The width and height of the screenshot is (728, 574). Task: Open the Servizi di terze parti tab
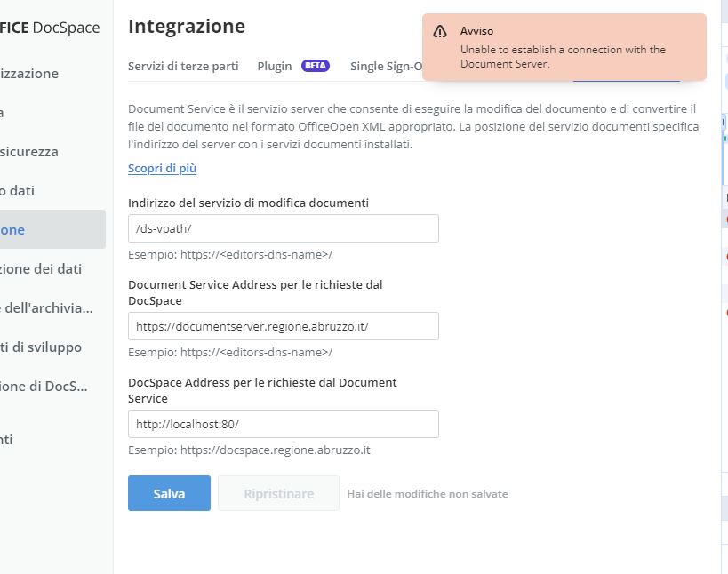point(183,66)
